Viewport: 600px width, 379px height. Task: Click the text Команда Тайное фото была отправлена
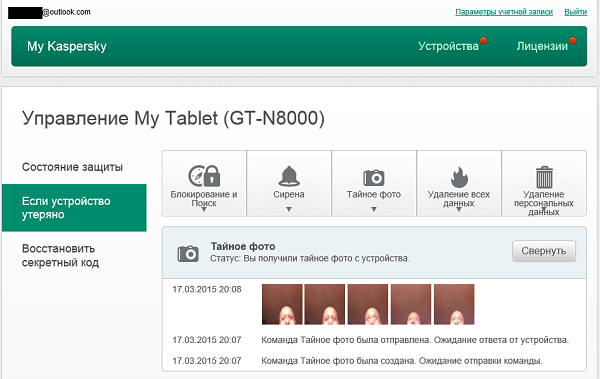pos(346,340)
